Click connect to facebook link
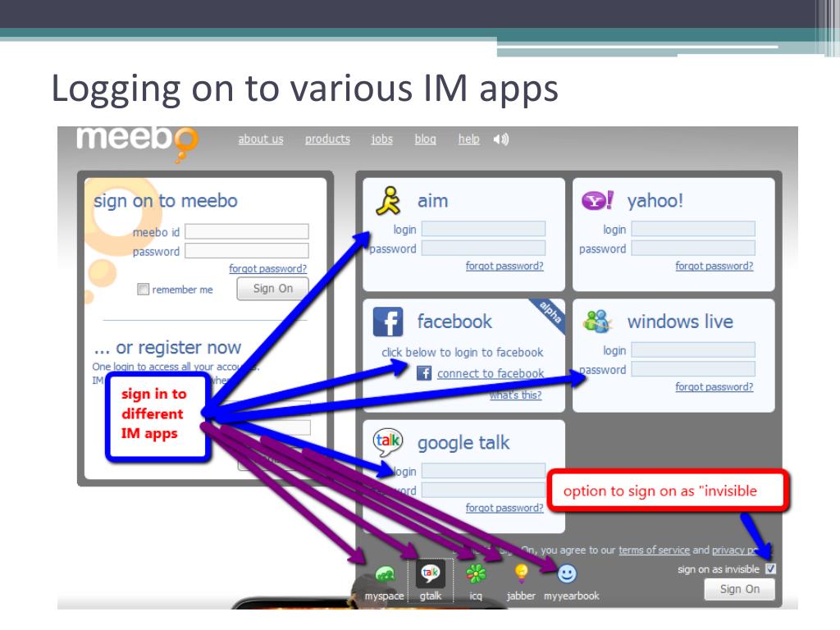The image size is (840, 630). [x=491, y=373]
